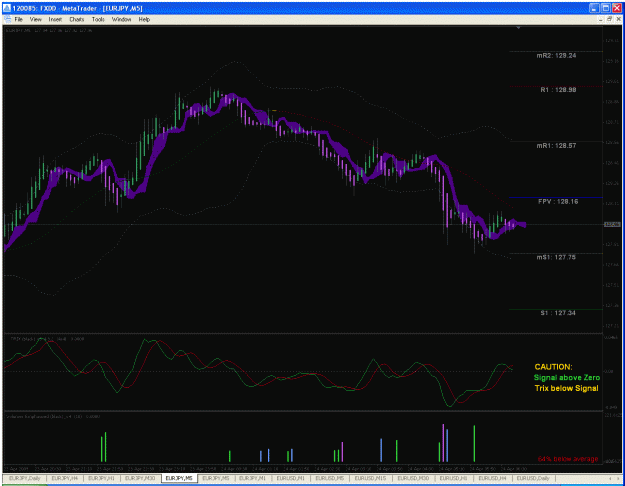This screenshot has width=625, height=486.
Task: Click the mS1: 127.75 pivot label
Action: [x=556, y=257]
